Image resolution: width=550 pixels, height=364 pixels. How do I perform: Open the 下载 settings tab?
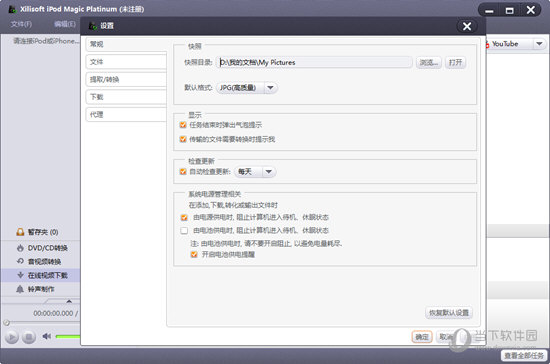[x=126, y=97]
